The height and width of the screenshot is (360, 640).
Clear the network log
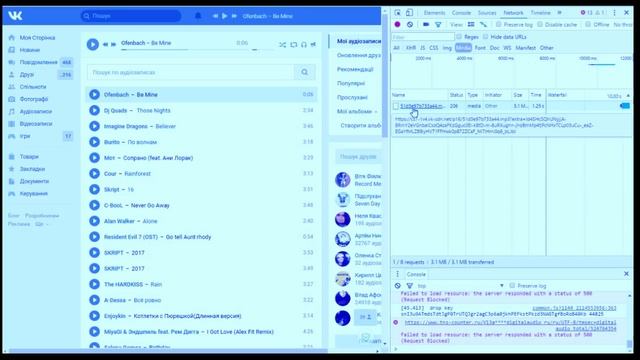[x=410, y=24]
